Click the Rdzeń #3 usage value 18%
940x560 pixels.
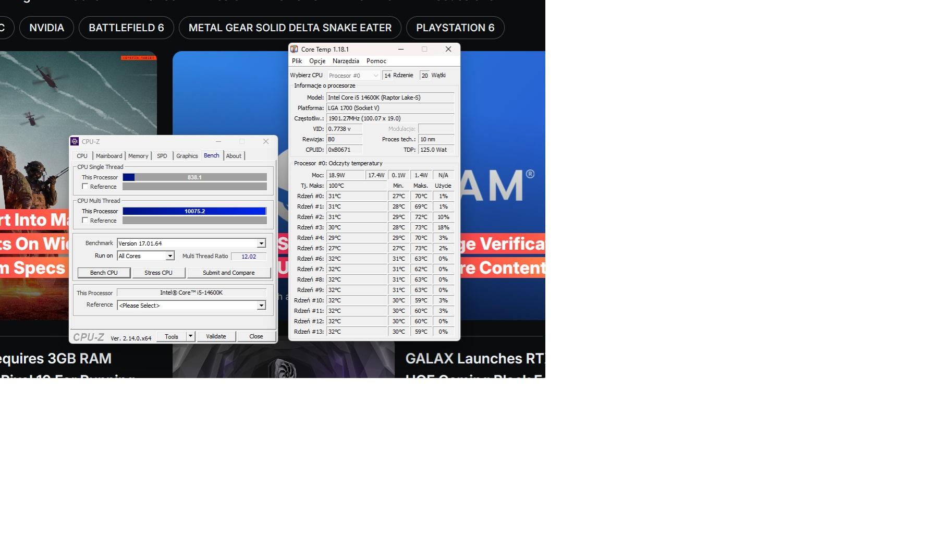(x=443, y=227)
